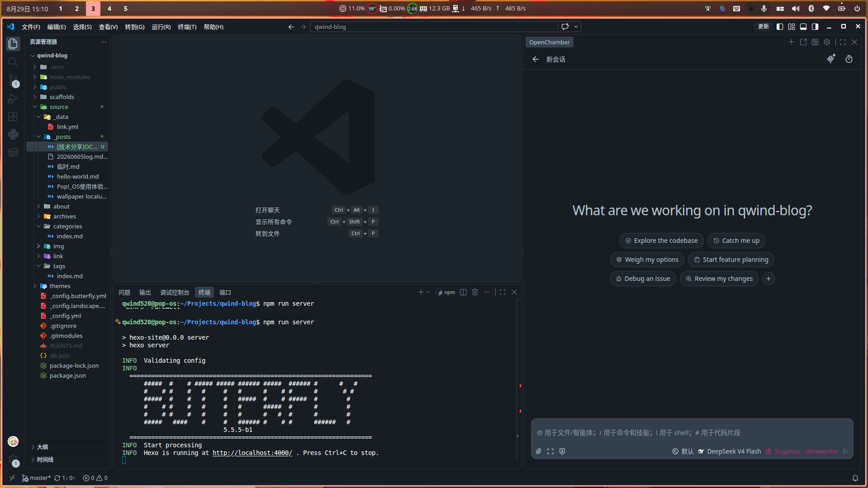Open the remote window status bar icon

[x=12, y=478]
